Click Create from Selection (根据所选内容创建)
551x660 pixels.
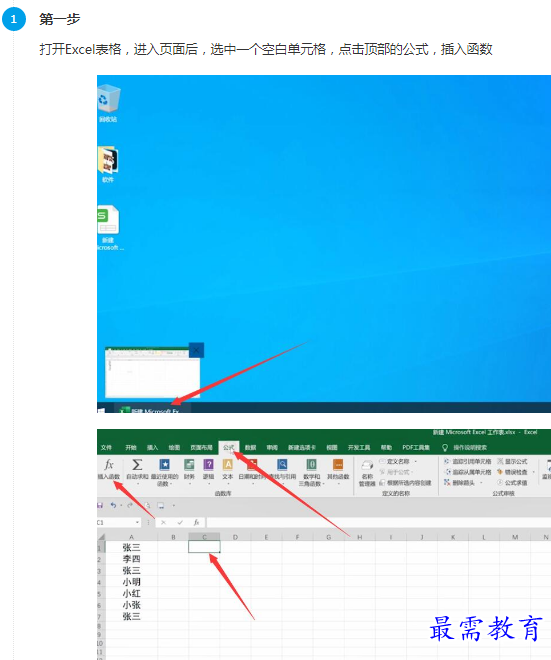click(405, 483)
